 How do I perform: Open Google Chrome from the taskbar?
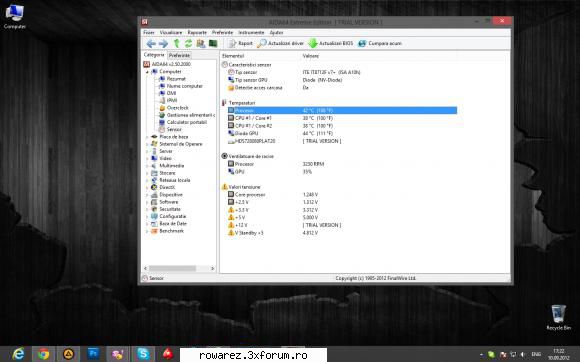click(43, 354)
